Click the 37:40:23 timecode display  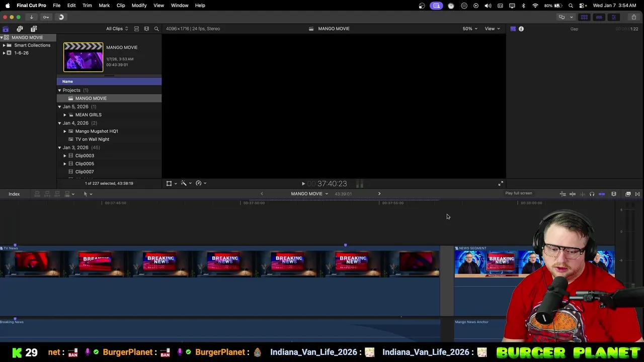(x=332, y=184)
